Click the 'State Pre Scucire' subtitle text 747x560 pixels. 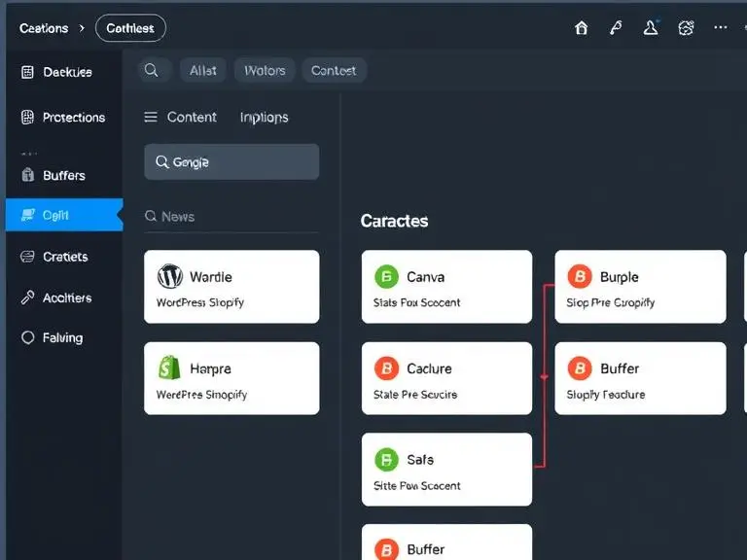[x=415, y=395]
